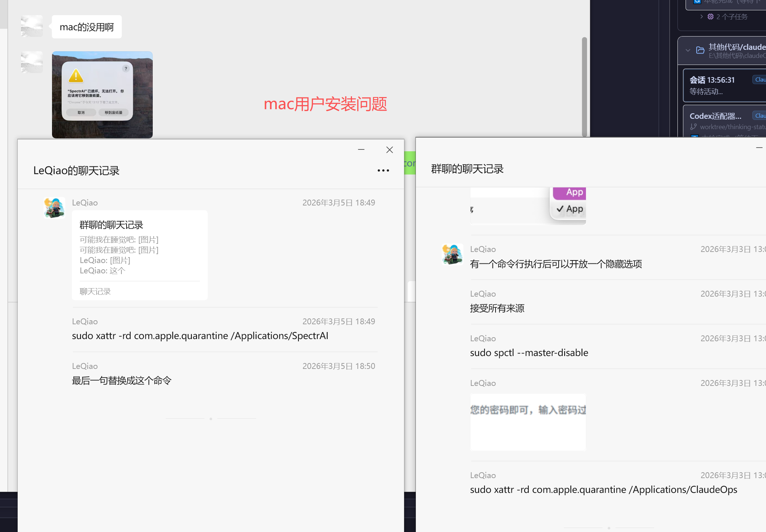Click the yellow warning triangle in the SpectrAI dialog
The height and width of the screenshot is (532, 766).
[76, 76]
